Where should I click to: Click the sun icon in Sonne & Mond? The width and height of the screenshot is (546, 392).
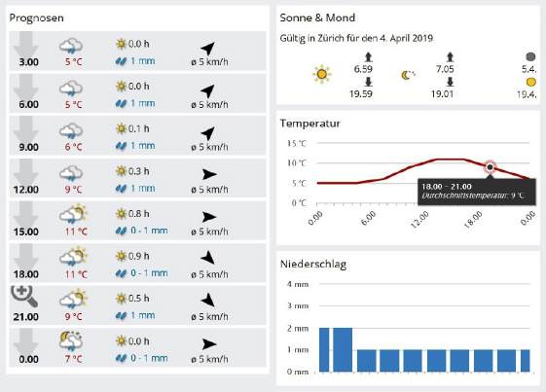point(322,74)
